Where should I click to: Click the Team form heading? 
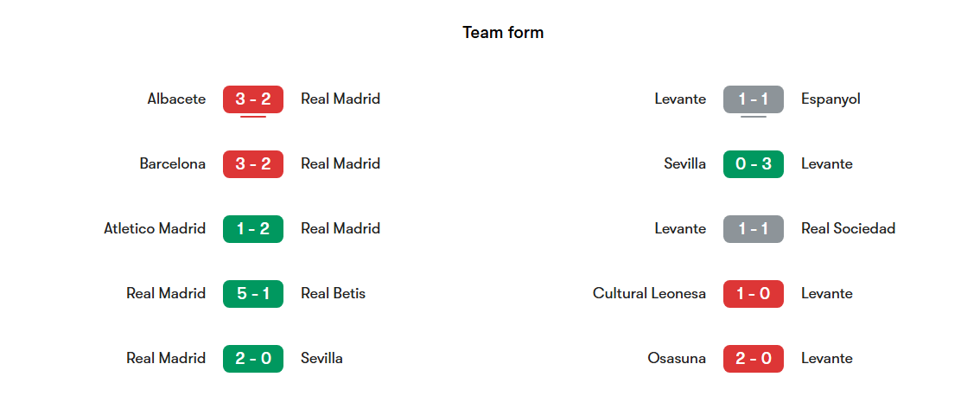click(503, 33)
